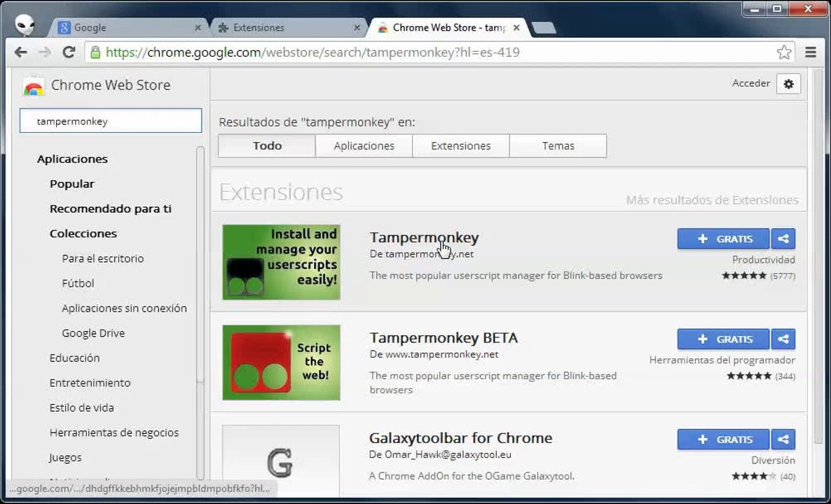
Task: Close the Extensiones tab
Action: click(357, 27)
